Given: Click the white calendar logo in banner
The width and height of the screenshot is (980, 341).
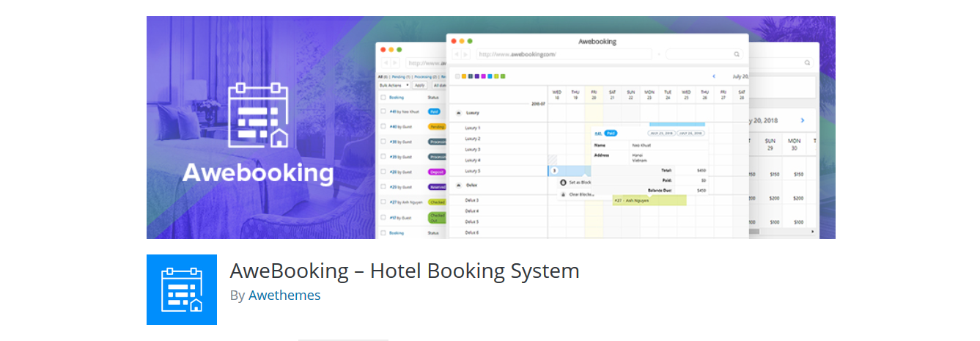Looking at the screenshot, I should pos(258,115).
